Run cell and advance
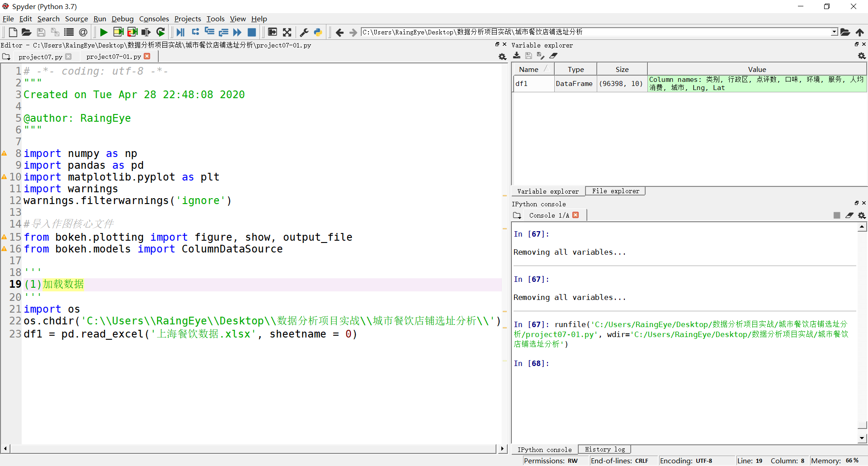This screenshot has height=466, width=868. coord(132,32)
